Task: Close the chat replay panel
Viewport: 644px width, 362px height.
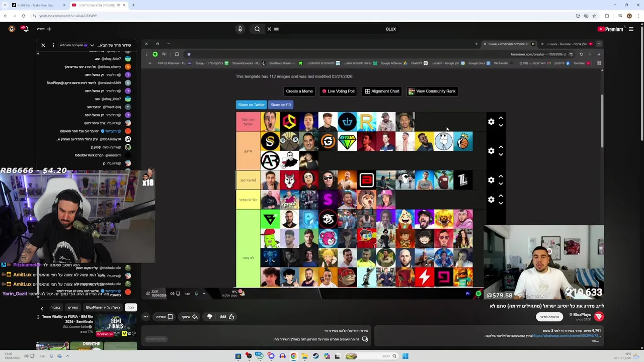Action: pos(43,45)
